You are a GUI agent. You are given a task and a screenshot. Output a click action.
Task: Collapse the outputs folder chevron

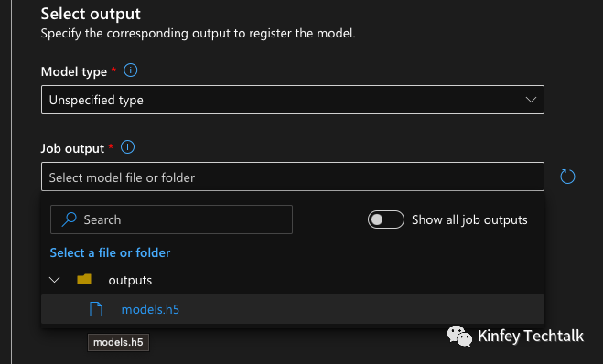pos(55,280)
